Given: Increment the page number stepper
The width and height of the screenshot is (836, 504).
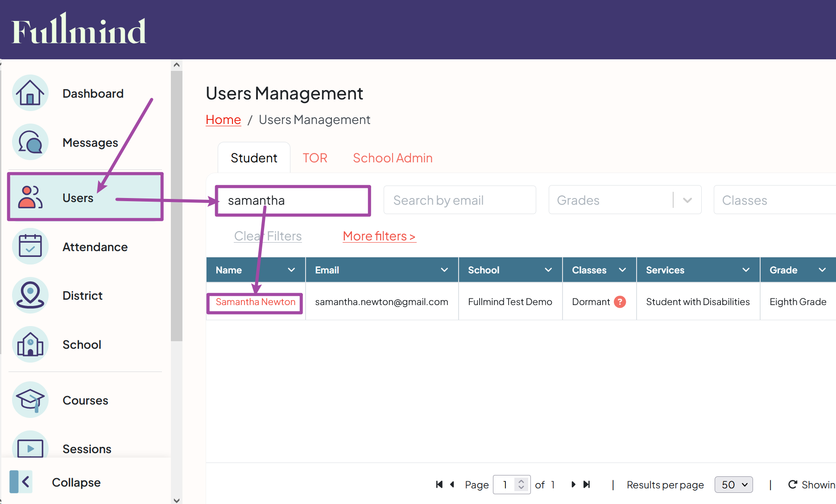Looking at the screenshot, I should click(521, 481).
